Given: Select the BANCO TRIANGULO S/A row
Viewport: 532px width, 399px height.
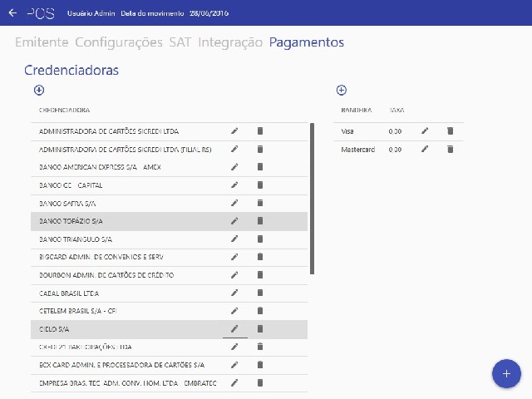Looking at the screenshot, I should (x=169, y=239).
